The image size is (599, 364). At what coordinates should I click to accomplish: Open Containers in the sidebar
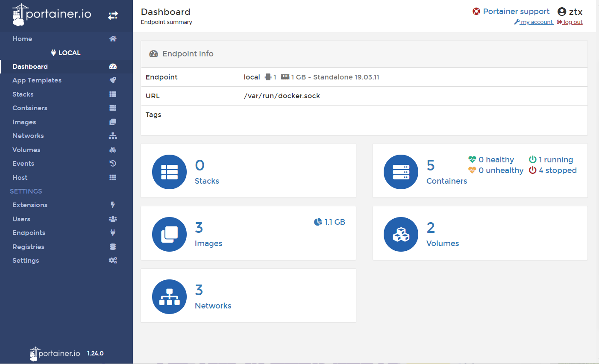(x=66, y=108)
